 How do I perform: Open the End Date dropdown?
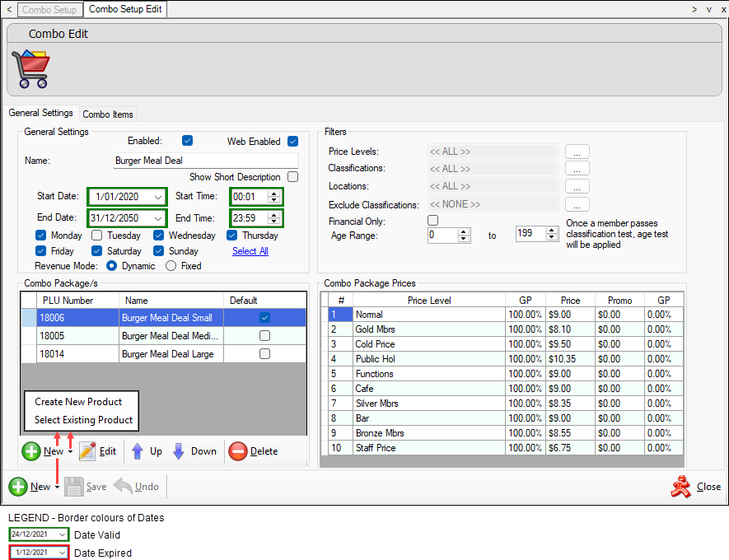(x=157, y=218)
